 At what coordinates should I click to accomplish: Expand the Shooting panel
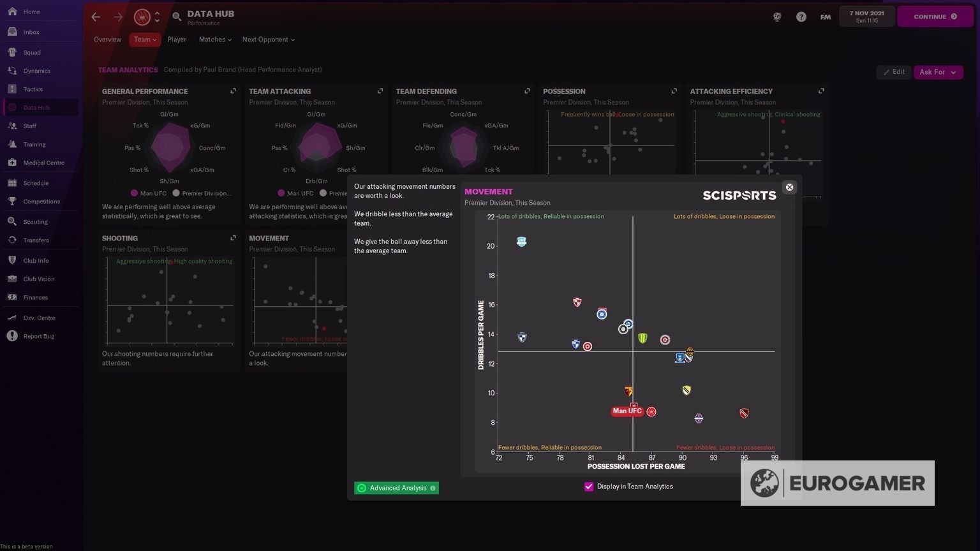[233, 238]
